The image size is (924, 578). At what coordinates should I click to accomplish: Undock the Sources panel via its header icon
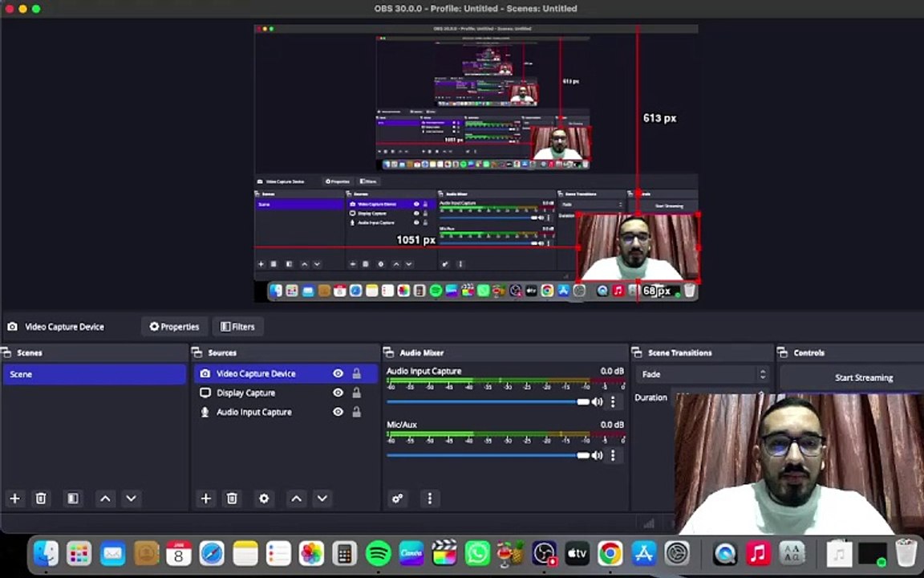click(x=197, y=352)
